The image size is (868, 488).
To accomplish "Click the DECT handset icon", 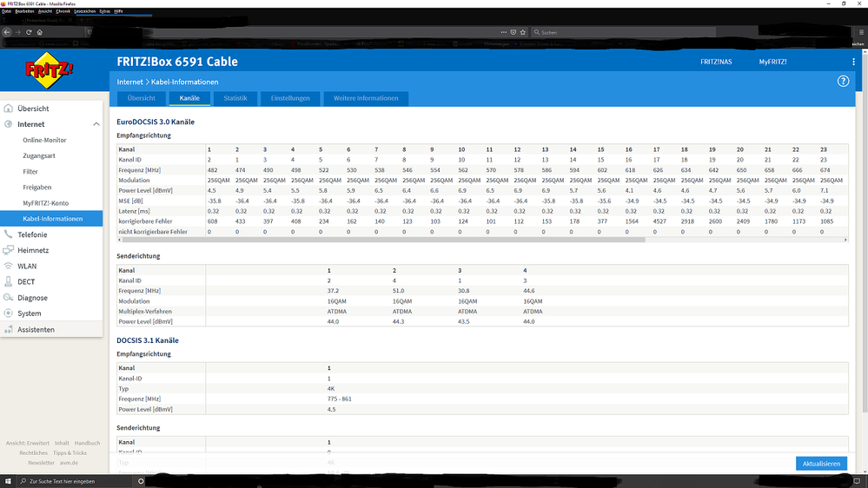I will click(9, 281).
